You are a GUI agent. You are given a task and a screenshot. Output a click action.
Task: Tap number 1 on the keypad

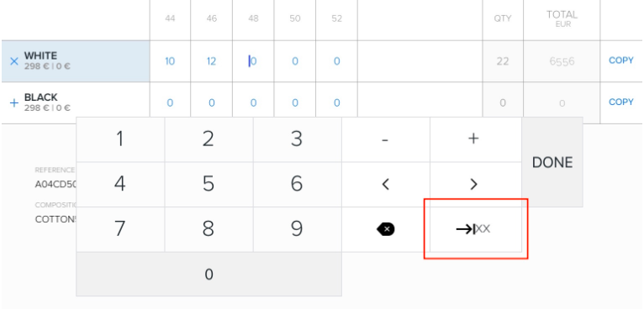(x=120, y=139)
